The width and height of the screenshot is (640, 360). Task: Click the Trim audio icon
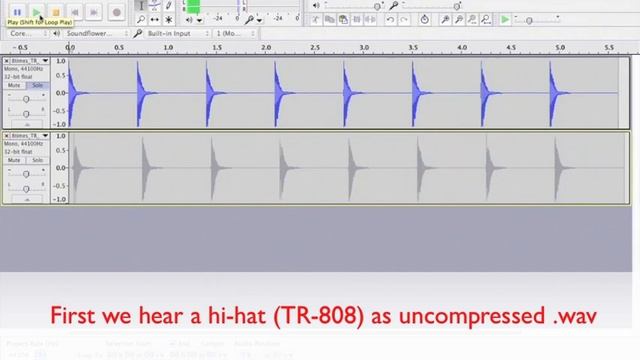[x=357, y=19]
